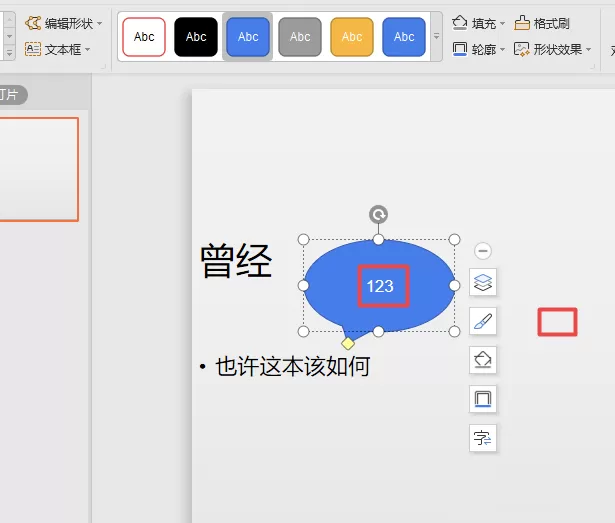Click the Edit Shape (编辑形状) icon
The height and width of the screenshot is (523, 615).
(33, 23)
